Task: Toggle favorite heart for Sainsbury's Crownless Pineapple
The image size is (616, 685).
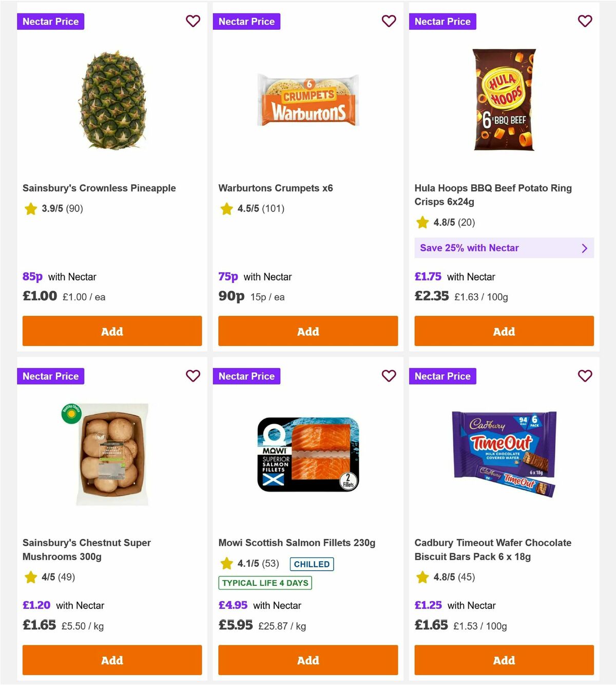Action: 192,21
